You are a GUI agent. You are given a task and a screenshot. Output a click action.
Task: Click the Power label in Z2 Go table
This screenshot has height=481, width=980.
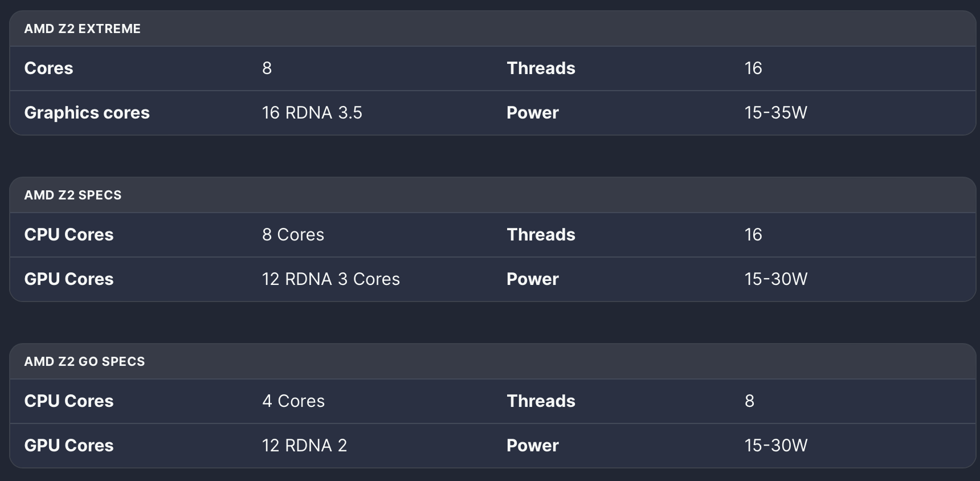(532, 446)
